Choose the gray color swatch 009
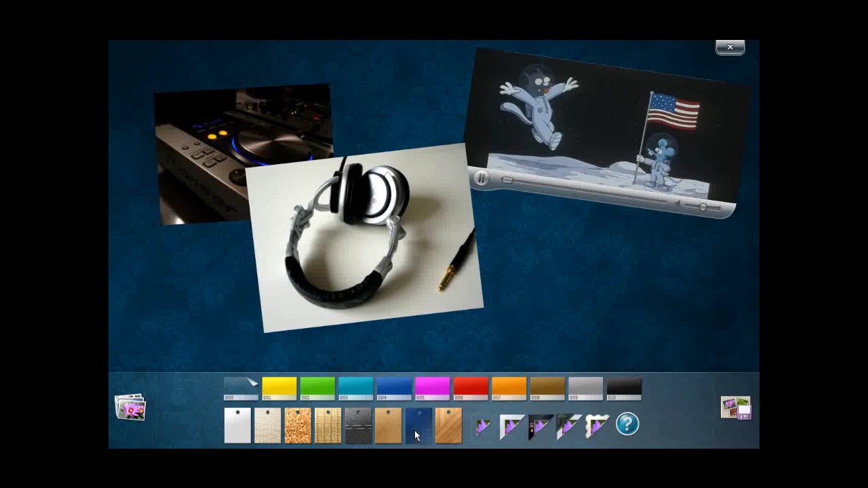 pos(586,389)
